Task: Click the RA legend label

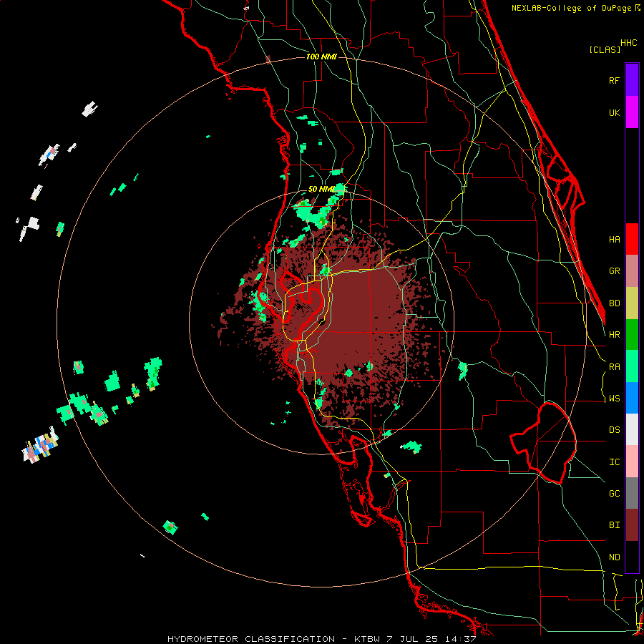Action: coord(614,367)
